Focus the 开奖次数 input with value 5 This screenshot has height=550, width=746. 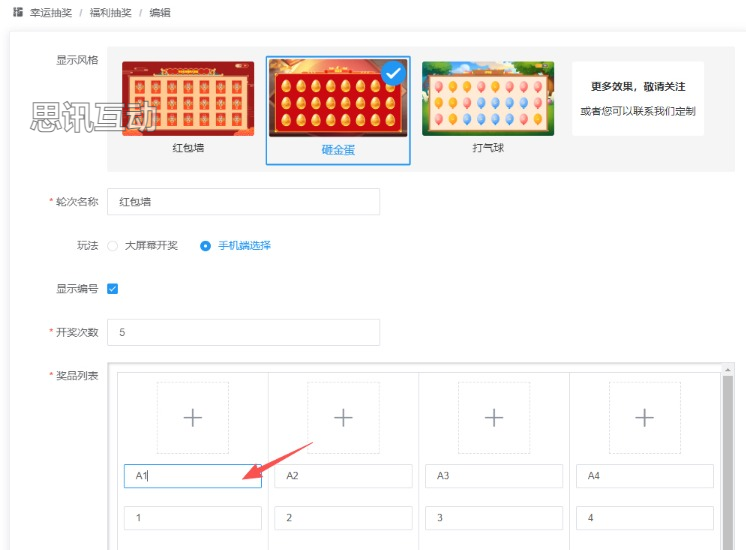(x=243, y=332)
